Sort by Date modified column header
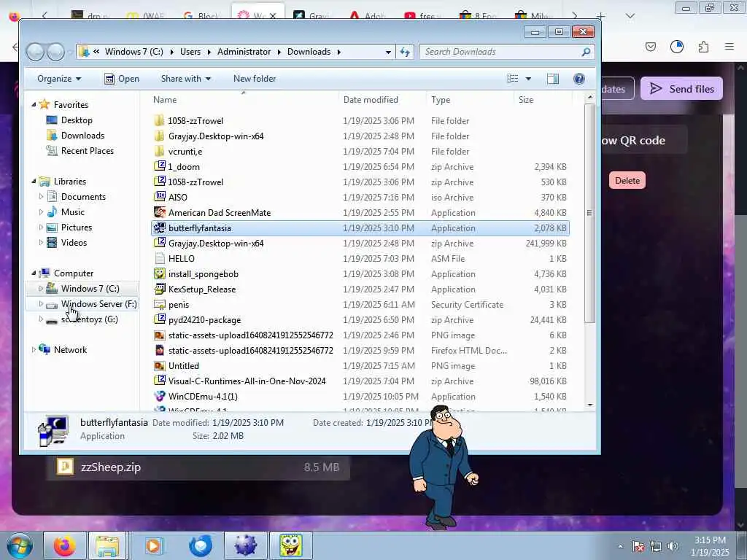This screenshot has height=560, width=747. [371, 99]
